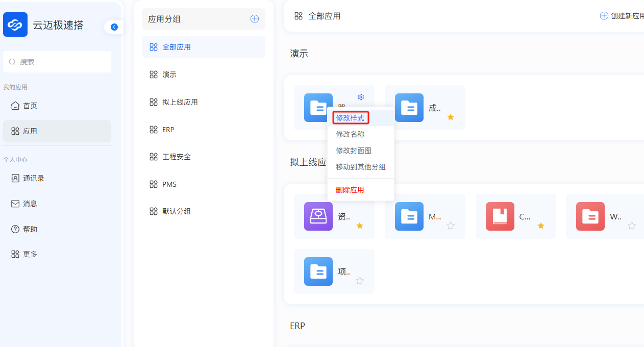Choose 移动到其他分组 in context menu
The image size is (644, 347).
click(360, 167)
